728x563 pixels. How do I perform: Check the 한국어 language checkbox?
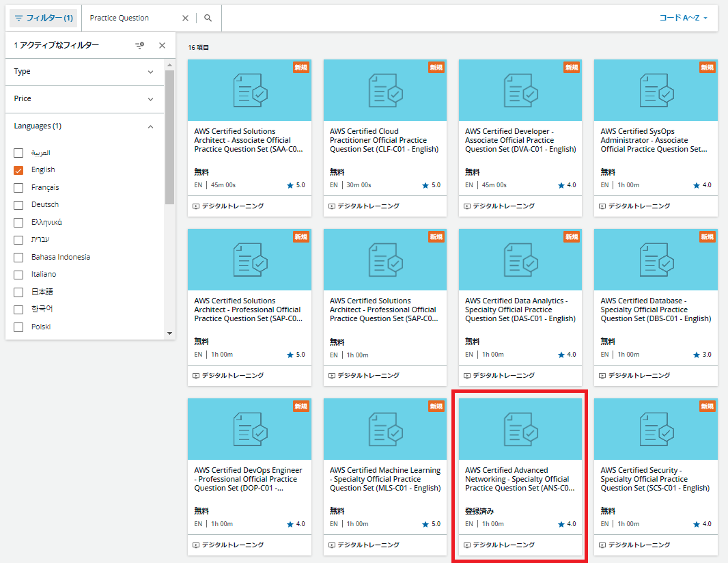[x=18, y=310]
